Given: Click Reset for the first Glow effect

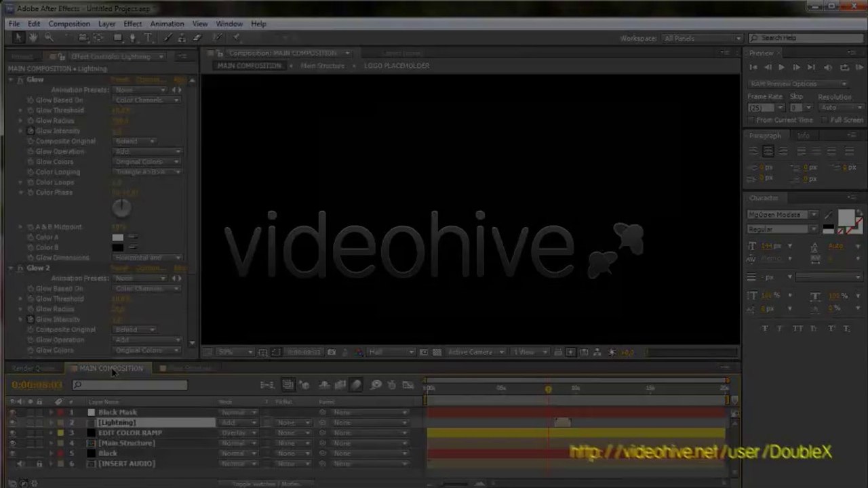Looking at the screenshot, I should point(119,79).
